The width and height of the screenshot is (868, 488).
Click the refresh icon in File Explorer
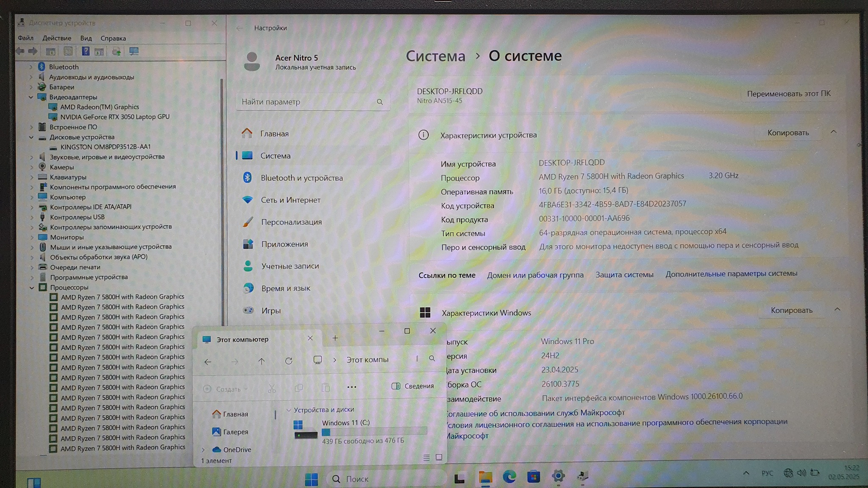tap(289, 361)
